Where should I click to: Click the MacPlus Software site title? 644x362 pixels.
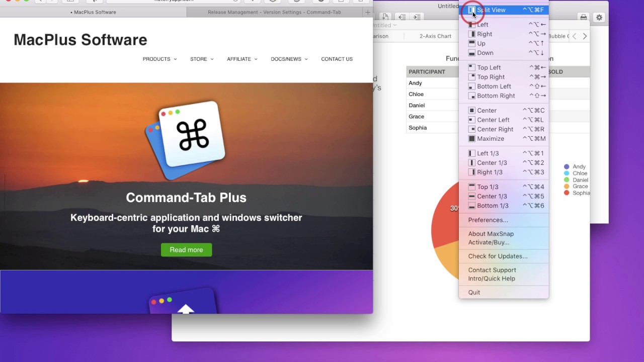(x=80, y=40)
